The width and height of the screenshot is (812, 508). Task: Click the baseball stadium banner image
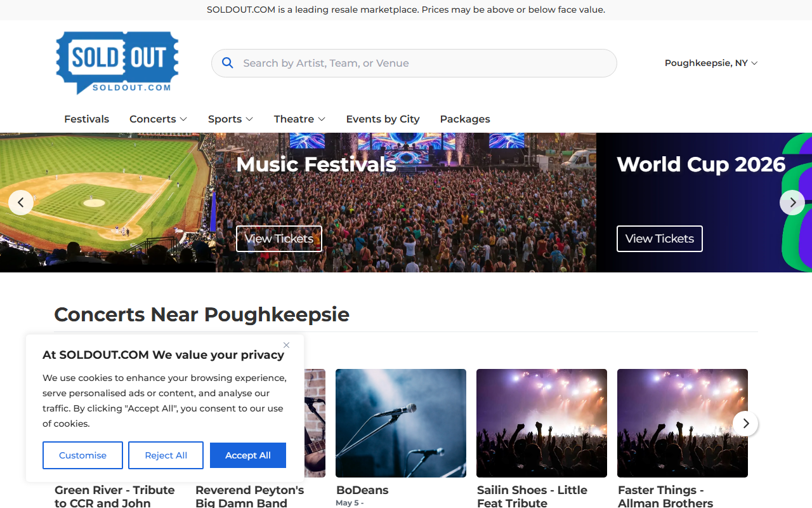click(108, 203)
